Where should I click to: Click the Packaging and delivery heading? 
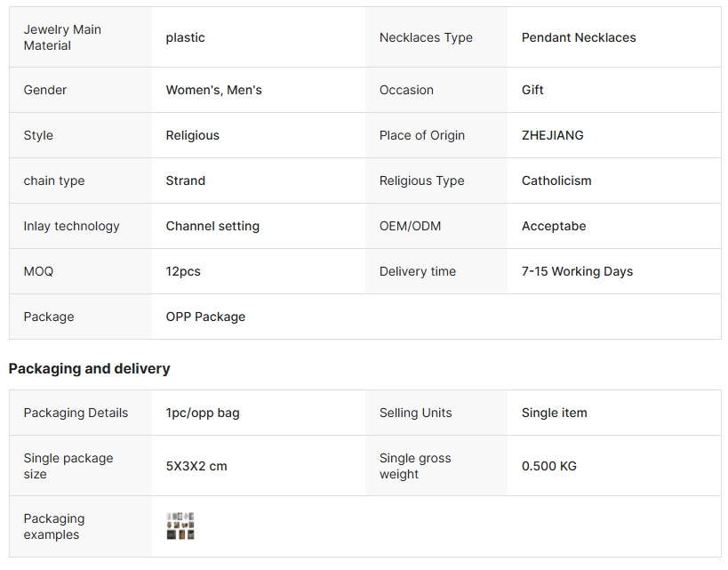(x=89, y=368)
